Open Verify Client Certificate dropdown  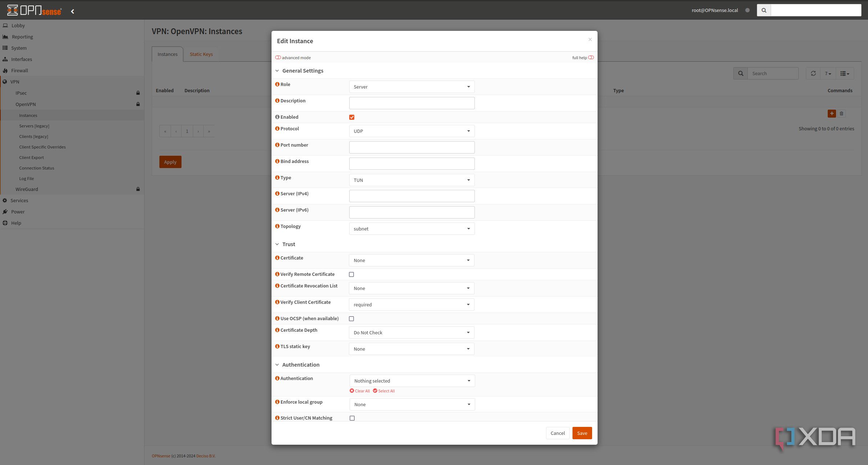click(x=411, y=305)
